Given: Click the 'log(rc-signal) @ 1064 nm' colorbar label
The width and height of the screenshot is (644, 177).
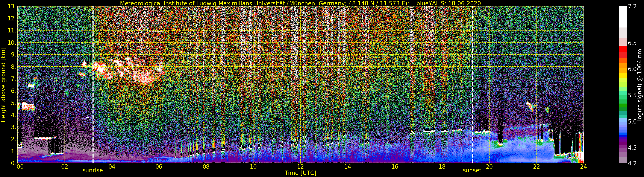Looking at the screenshot, I should (640, 85).
